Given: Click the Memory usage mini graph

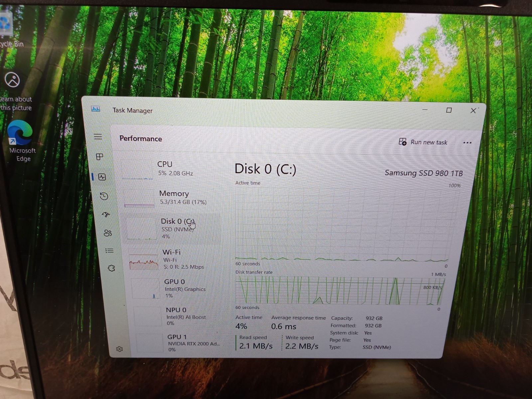Looking at the screenshot, I should click(x=139, y=198).
